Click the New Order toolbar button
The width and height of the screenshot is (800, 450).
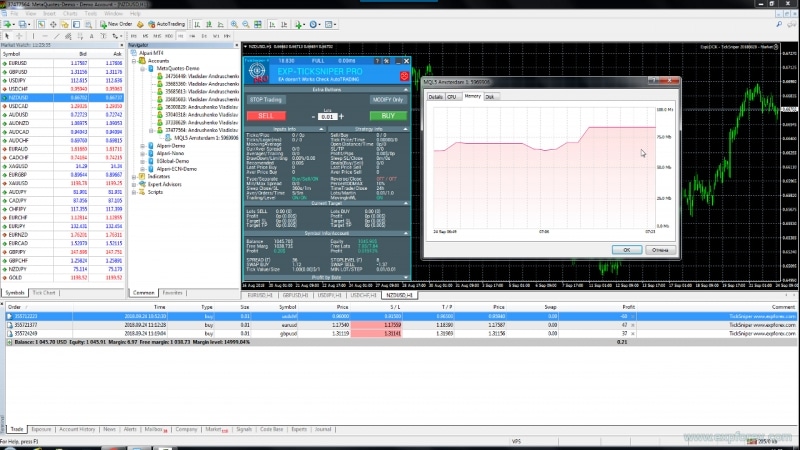118,23
